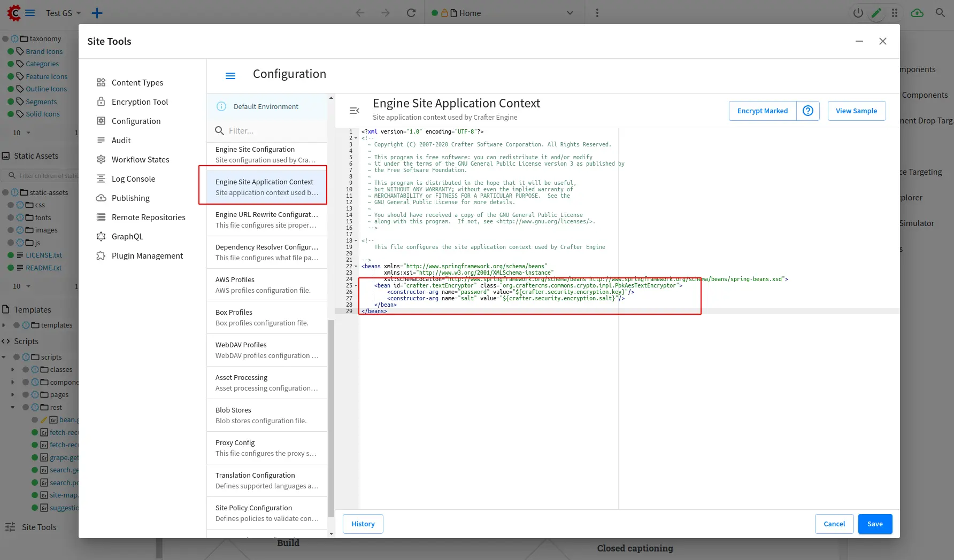Click the History button
This screenshot has height=560, width=954.
pos(363,524)
